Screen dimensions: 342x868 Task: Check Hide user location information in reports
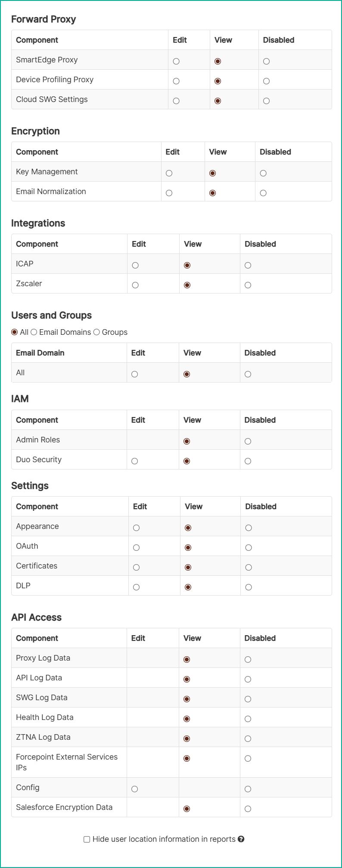click(87, 839)
